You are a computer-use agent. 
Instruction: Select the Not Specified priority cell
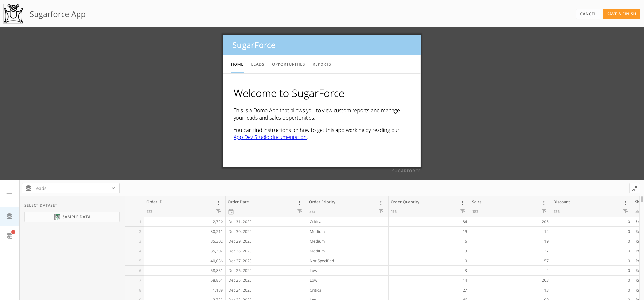348,261
